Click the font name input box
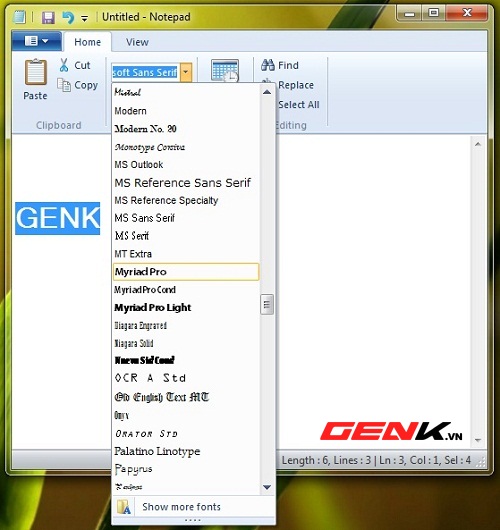The width and height of the screenshot is (500, 530). click(145, 72)
